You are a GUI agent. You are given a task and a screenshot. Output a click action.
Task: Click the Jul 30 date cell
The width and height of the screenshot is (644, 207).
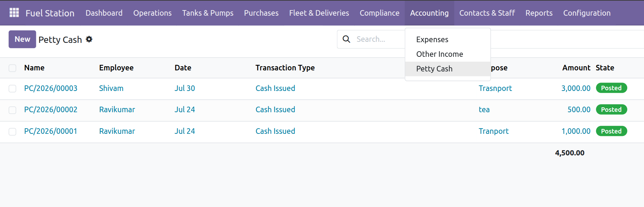[x=184, y=88]
